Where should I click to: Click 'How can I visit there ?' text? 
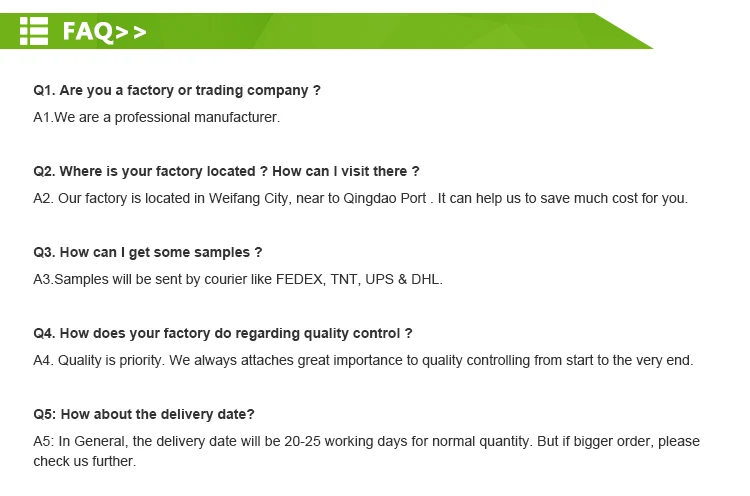(346, 171)
